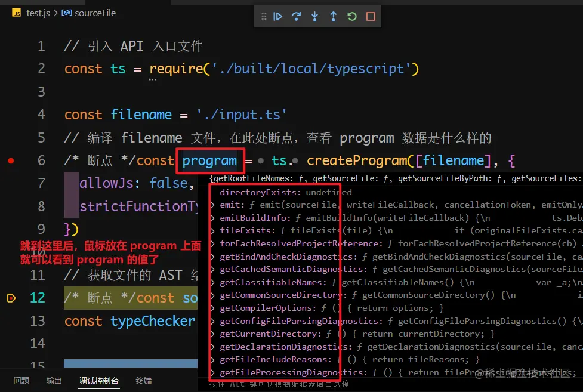Grab the debug toolbar drag handle
The image size is (583, 392).
264,16
